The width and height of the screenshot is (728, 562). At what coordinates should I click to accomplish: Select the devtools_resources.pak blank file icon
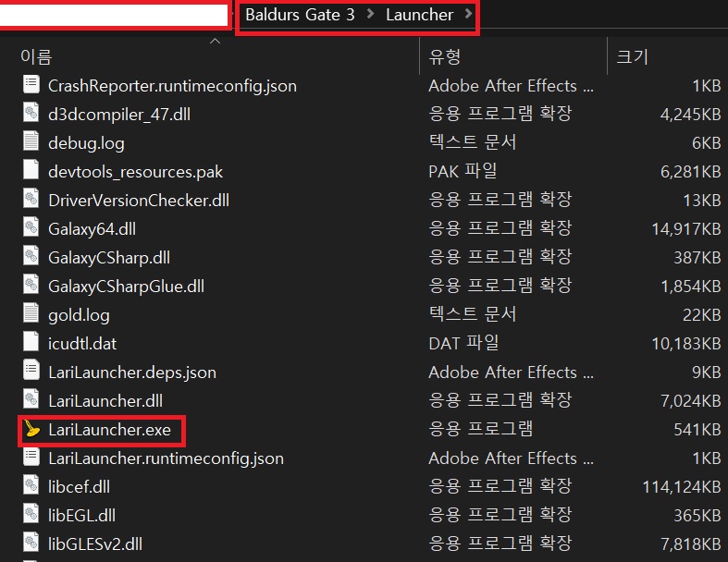[31, 171]
